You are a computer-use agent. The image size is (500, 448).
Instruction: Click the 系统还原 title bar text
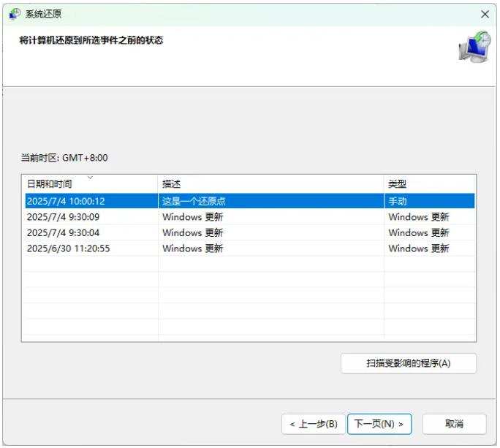click(x=44, y=14)
